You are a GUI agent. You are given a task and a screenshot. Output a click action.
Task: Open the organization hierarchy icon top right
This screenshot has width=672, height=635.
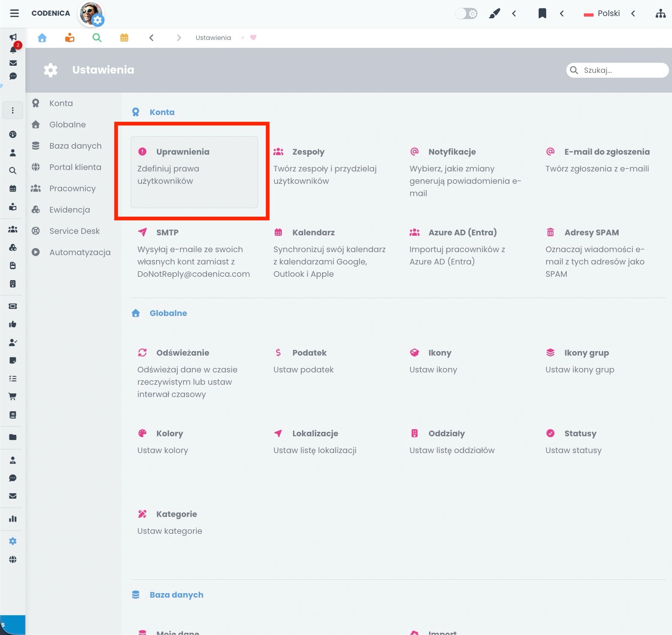click(x=660, y=13)
